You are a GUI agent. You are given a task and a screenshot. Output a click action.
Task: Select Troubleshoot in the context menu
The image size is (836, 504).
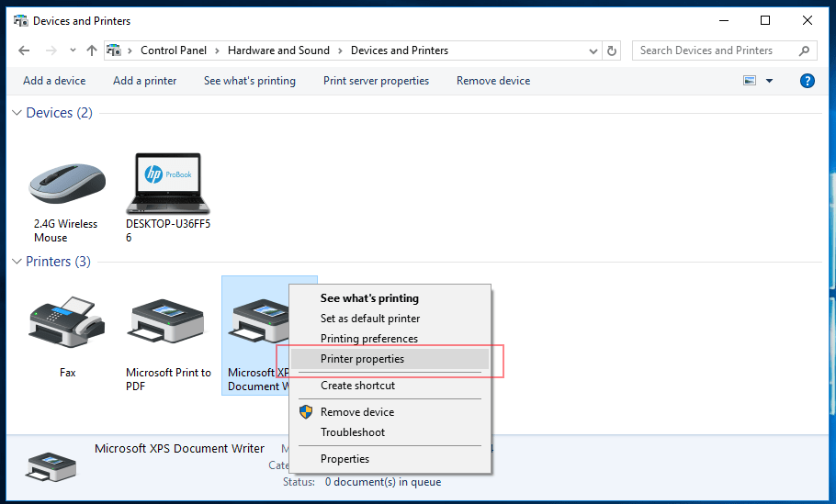[x=353, y=432]
